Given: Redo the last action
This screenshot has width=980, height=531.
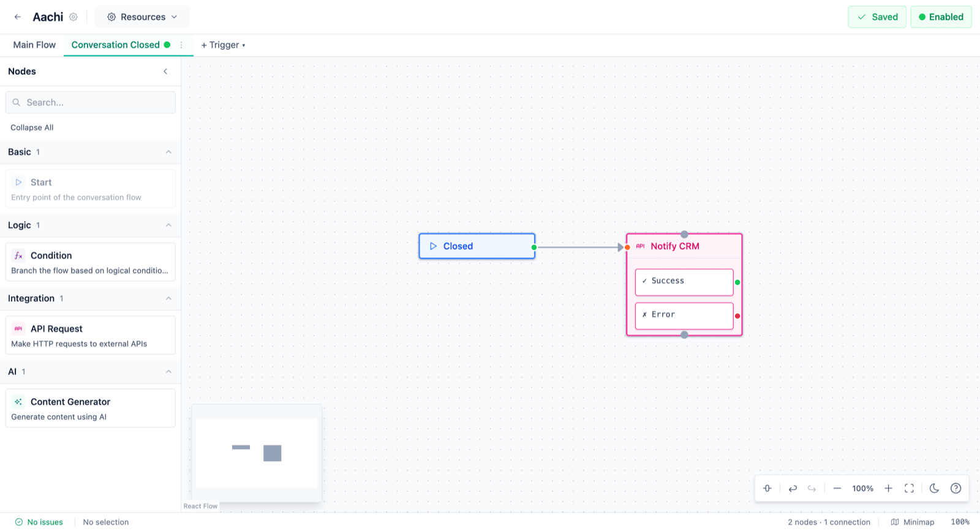Looking at the screenshot, I should [x=812, y=488].
